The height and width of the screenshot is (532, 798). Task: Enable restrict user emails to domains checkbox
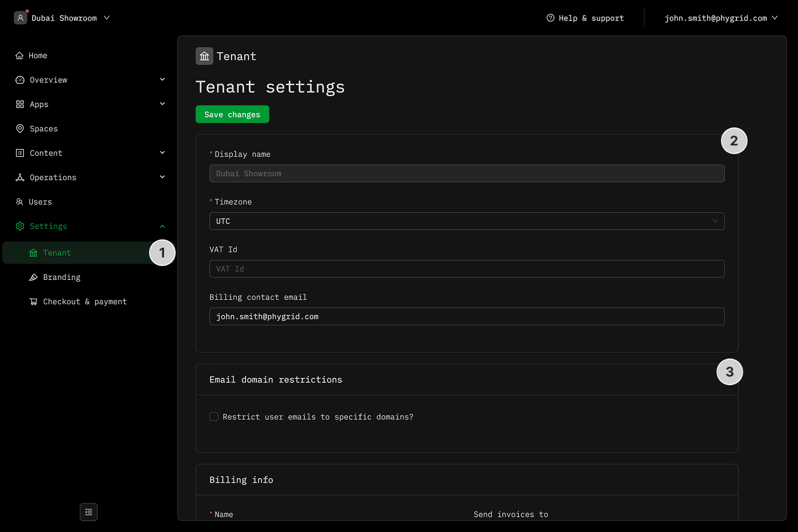pos(214,417)
